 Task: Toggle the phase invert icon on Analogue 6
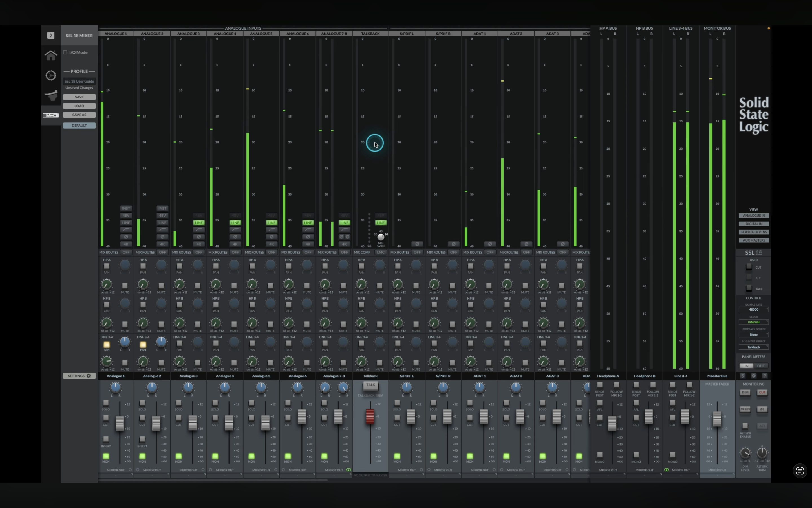pyautogui.click(x=308, y=237)
